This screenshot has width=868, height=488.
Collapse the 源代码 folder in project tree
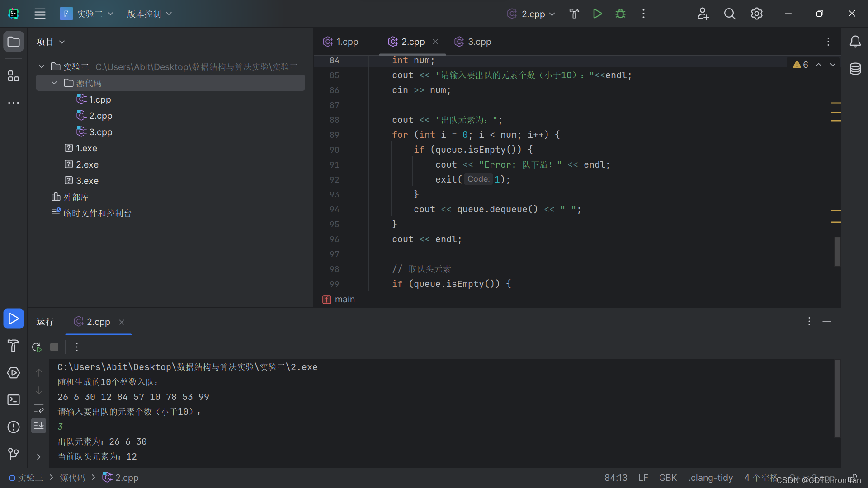(54, 83)
